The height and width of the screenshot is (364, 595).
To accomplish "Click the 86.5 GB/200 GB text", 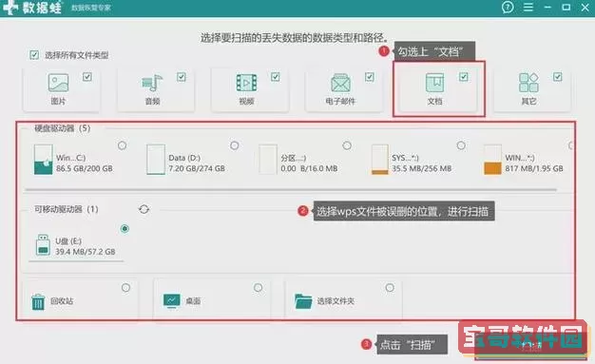I will [x=85, y=168].
